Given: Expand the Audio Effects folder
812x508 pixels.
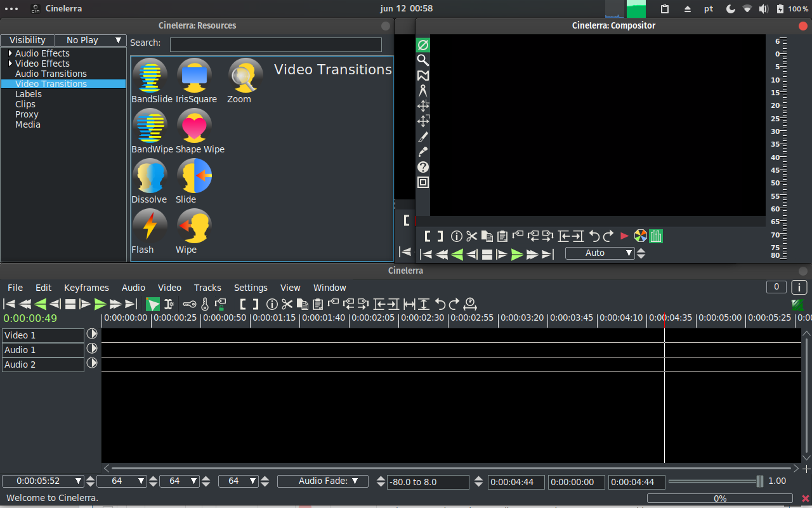Looking at the screenshot, I should coord(11,53).
